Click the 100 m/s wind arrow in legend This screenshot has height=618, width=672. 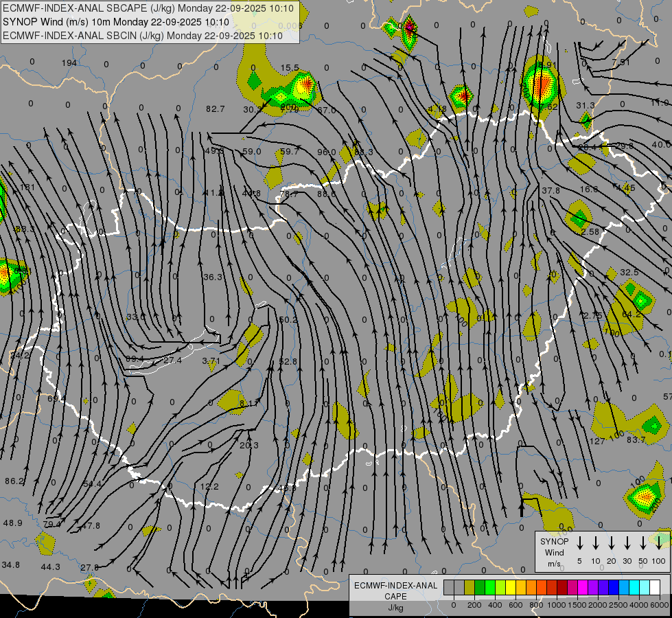[x=659, y=543]
